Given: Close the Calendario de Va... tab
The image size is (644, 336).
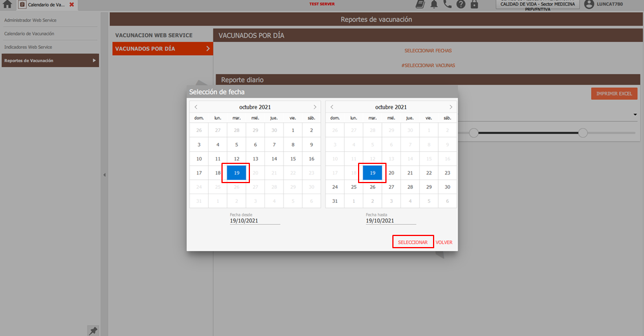Looking at the screenshot, I should (x=71, y=5).
